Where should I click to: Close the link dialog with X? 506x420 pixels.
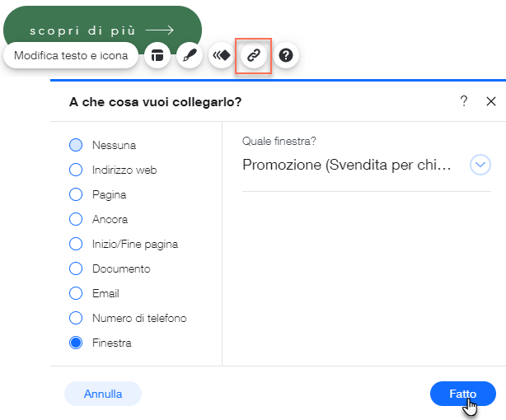coord(491,101)
